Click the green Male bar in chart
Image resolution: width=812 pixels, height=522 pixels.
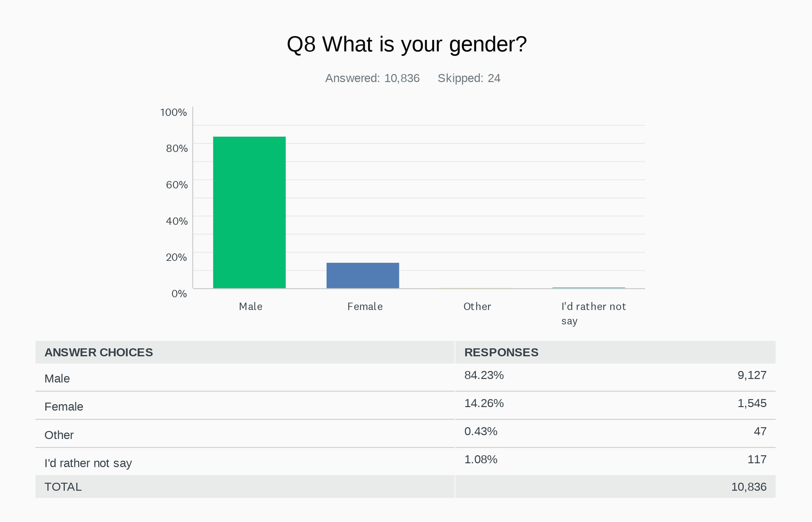coord(249,212)
